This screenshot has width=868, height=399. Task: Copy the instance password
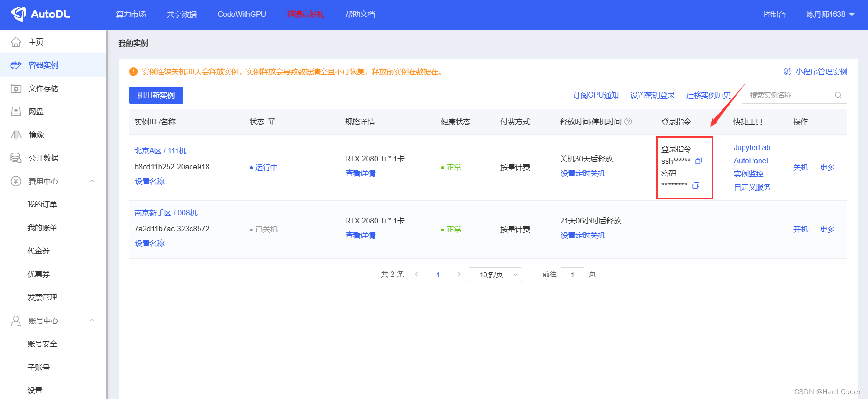696,185
